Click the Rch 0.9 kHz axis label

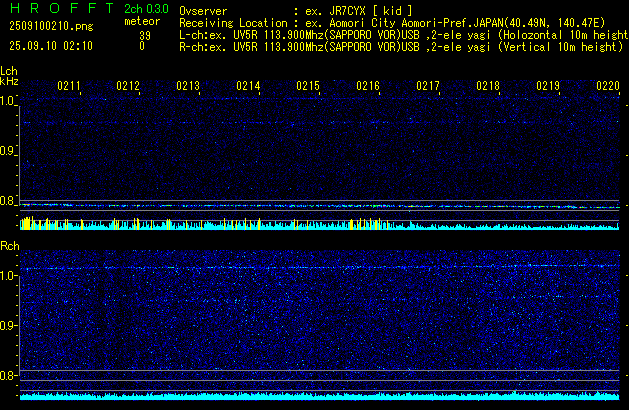[x=7, y=325]
